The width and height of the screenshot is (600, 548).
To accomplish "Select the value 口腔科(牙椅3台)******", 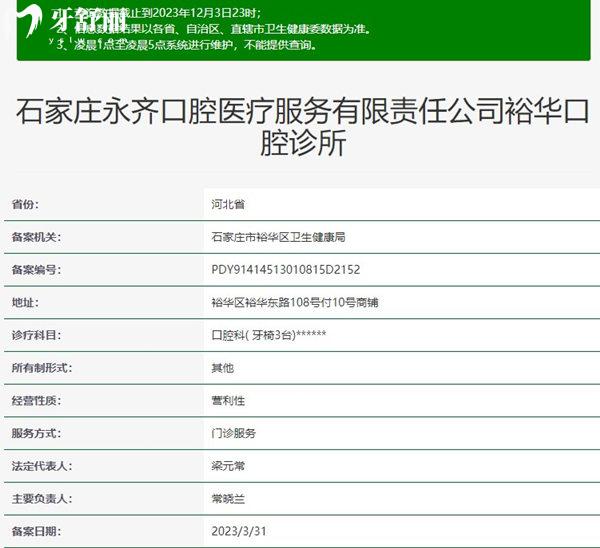I will coord(269,335).
